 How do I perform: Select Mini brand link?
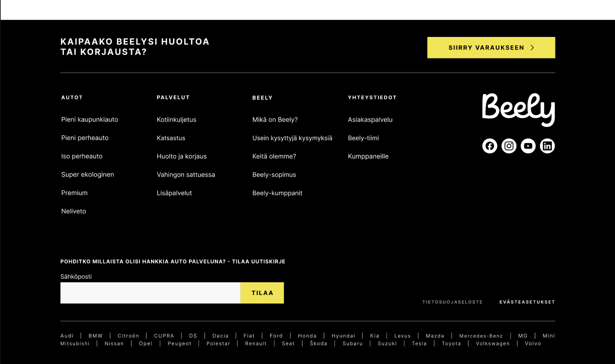coord(548,336)
